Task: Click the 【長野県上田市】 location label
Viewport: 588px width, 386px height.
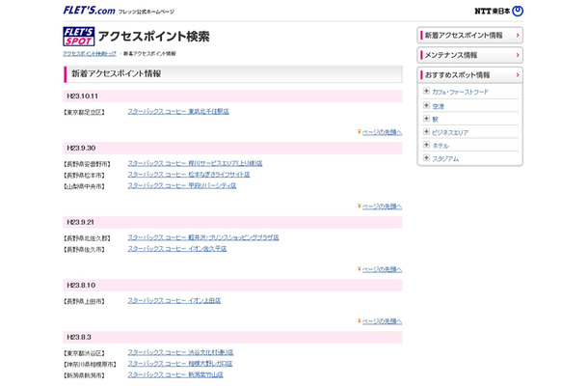Action: [84, 301]
